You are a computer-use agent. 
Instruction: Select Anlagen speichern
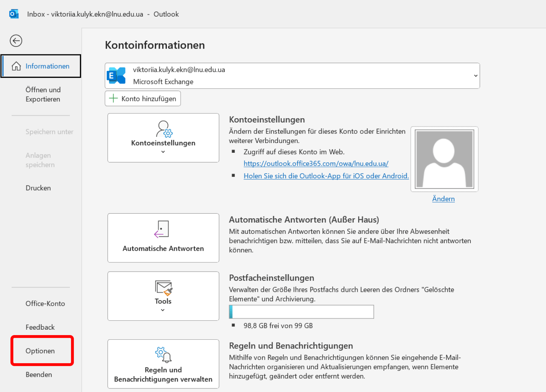tap(40, 160)
